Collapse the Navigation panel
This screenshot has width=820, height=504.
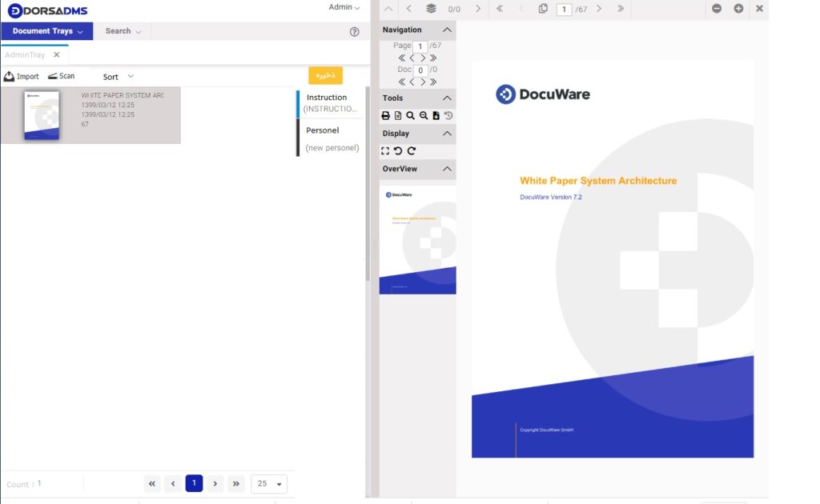[x=447, y=30]
